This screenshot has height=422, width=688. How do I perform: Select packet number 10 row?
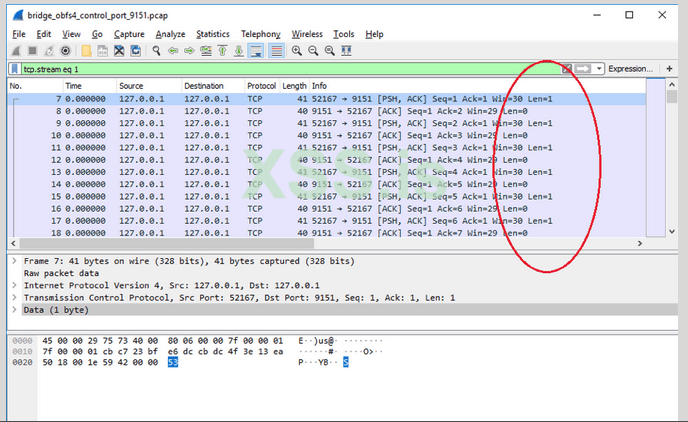[x=327, y=136]
